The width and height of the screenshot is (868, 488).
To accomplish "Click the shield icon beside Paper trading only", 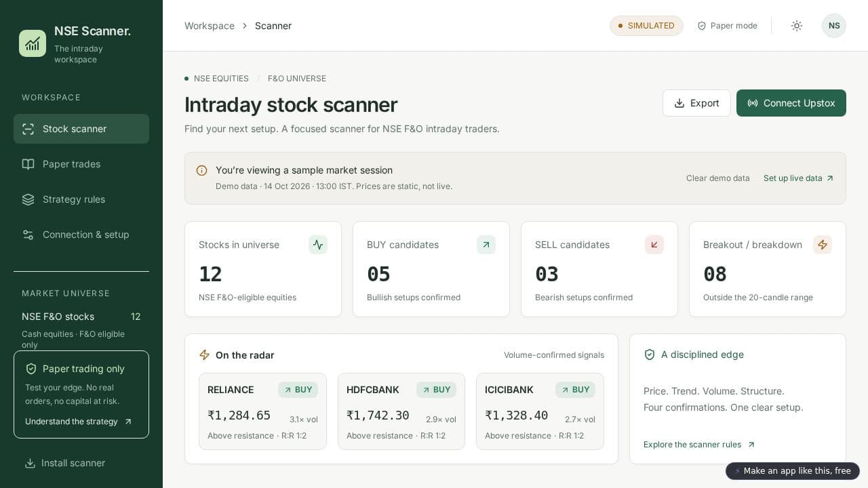I will [x=31, y=369].
